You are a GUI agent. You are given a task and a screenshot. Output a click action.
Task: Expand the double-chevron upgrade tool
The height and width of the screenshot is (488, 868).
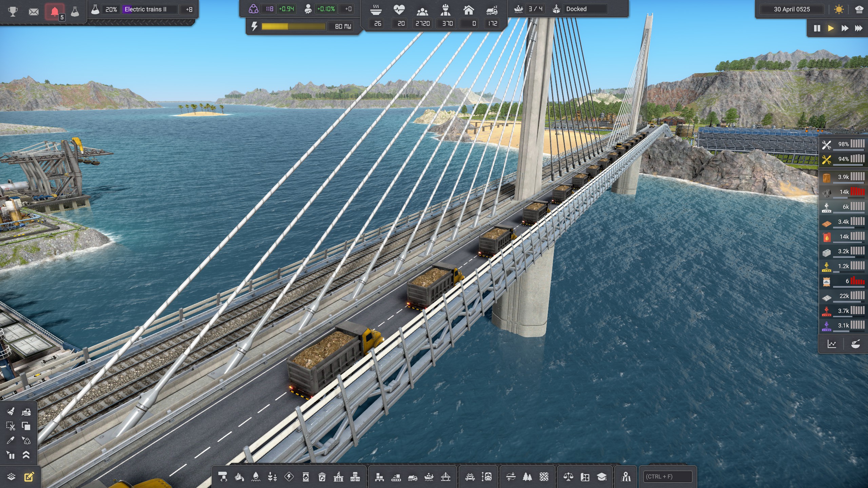pyautogui.click(x=26, y=455)
